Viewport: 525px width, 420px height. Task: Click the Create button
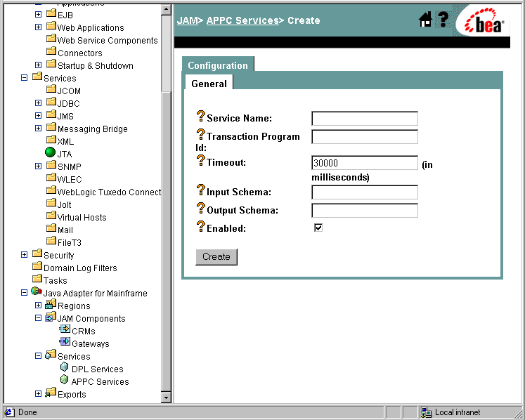(216, 256)
